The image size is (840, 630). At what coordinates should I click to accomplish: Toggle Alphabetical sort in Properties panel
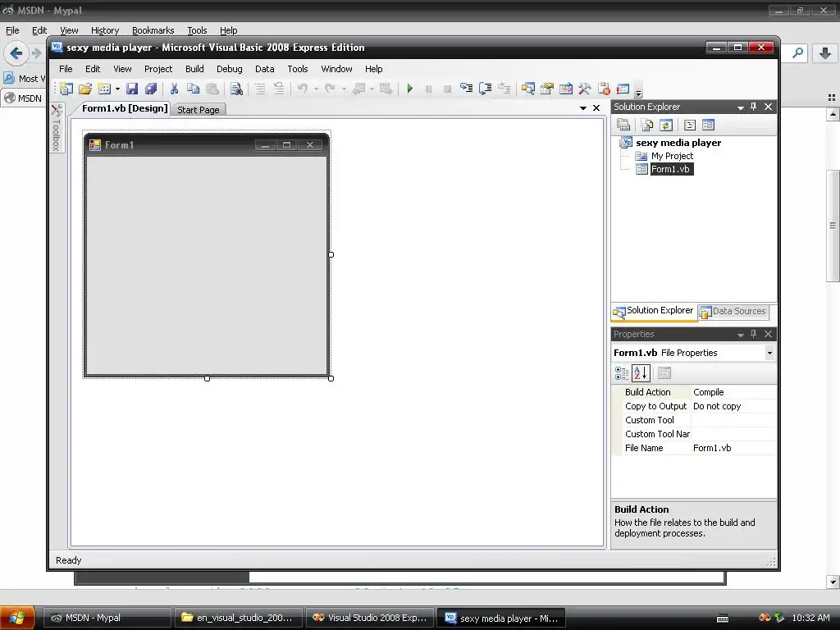(641, 373)
